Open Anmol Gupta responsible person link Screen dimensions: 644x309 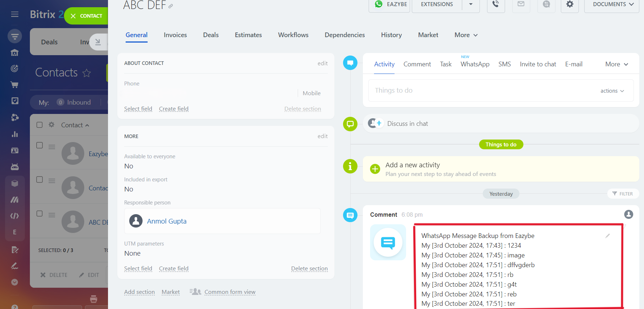(167, 221)
